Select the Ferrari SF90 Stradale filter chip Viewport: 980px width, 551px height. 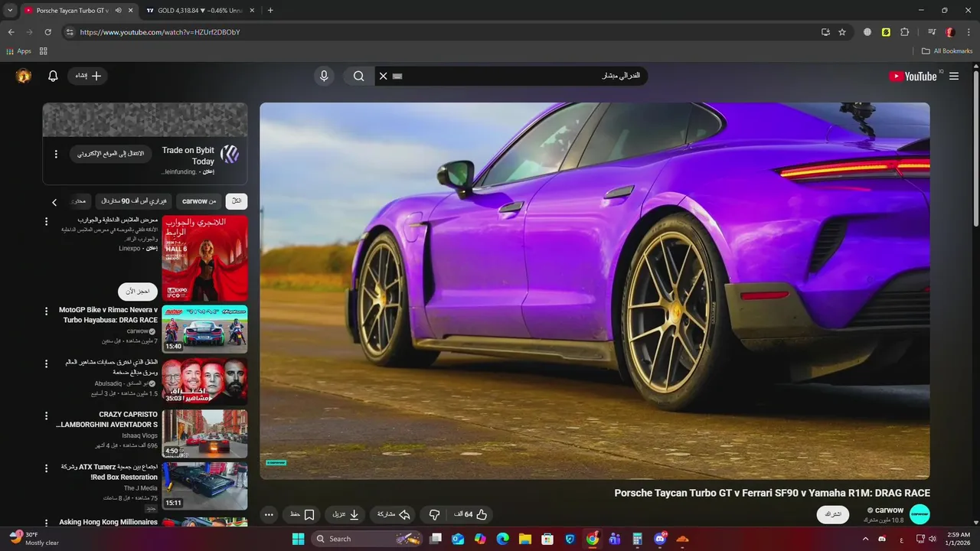tap(134, 201)
